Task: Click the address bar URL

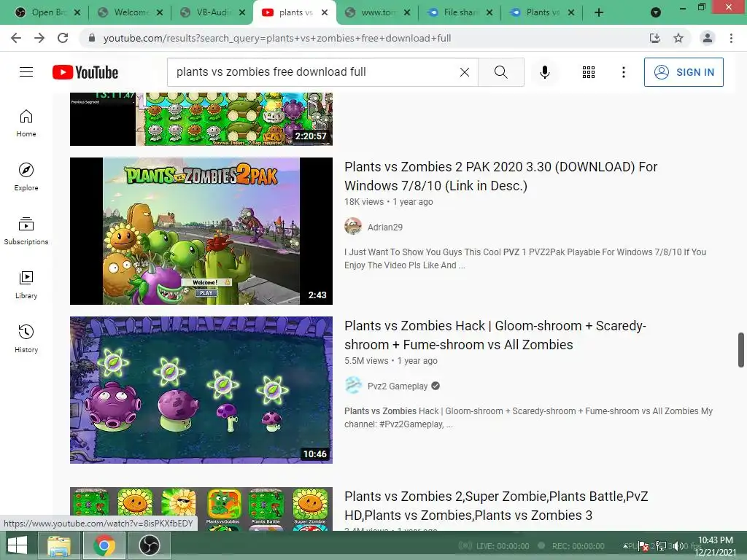Action: pos(276,38)
